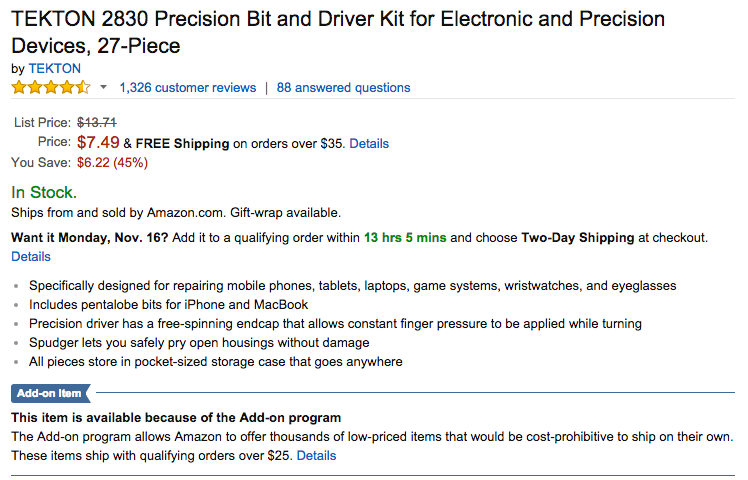Open Details link for Add-on program
Viewport: 748px width, 480px height.
point(316,456)
